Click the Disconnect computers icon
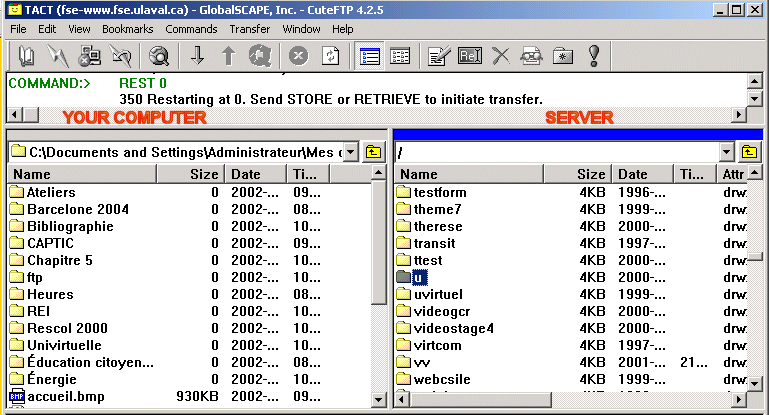Image resolution: width=769 pixels, height=415 pixels. [x=89, y=56]
